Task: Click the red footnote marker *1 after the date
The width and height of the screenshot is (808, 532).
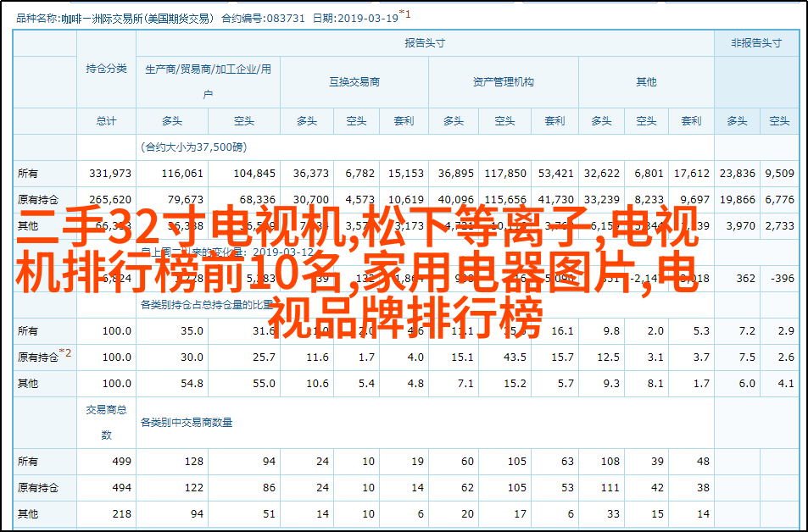Action: click(x=405, y=15)
